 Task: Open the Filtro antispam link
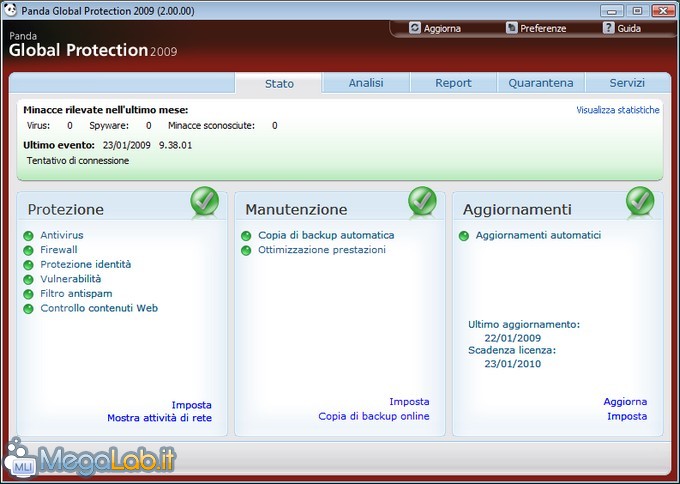(76, 294)
